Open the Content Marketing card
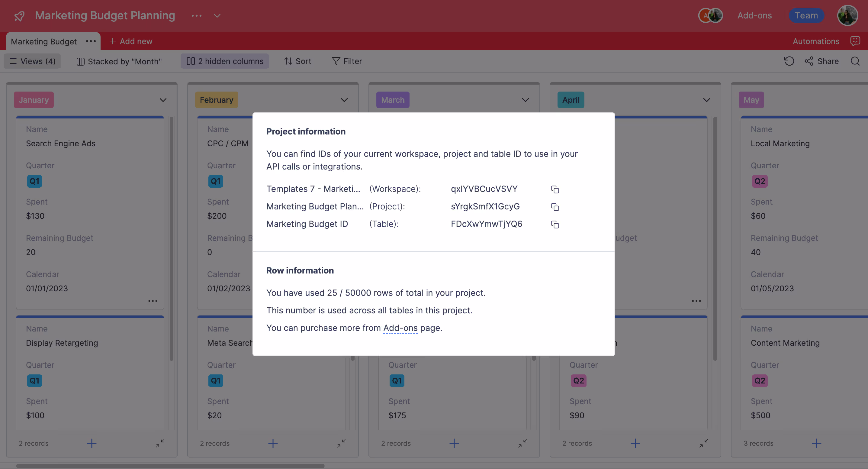 tap(804, 373)
